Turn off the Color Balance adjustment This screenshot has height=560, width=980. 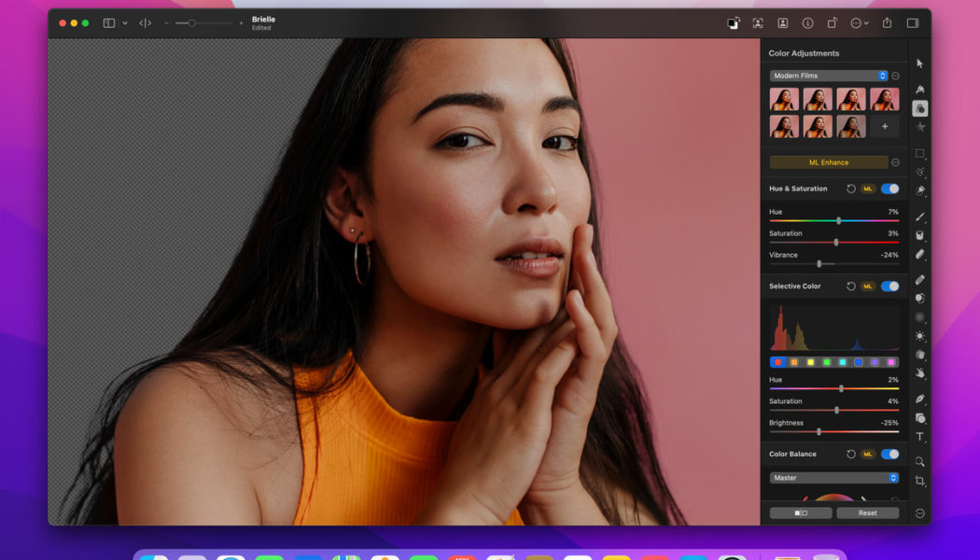[x=889, y=454]
